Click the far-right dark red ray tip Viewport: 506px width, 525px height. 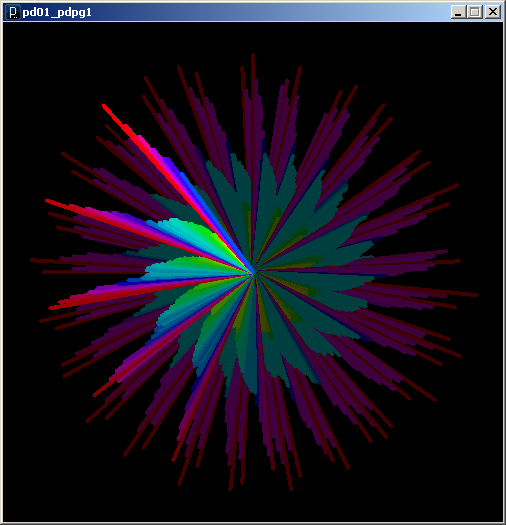(x=475, y=295)
